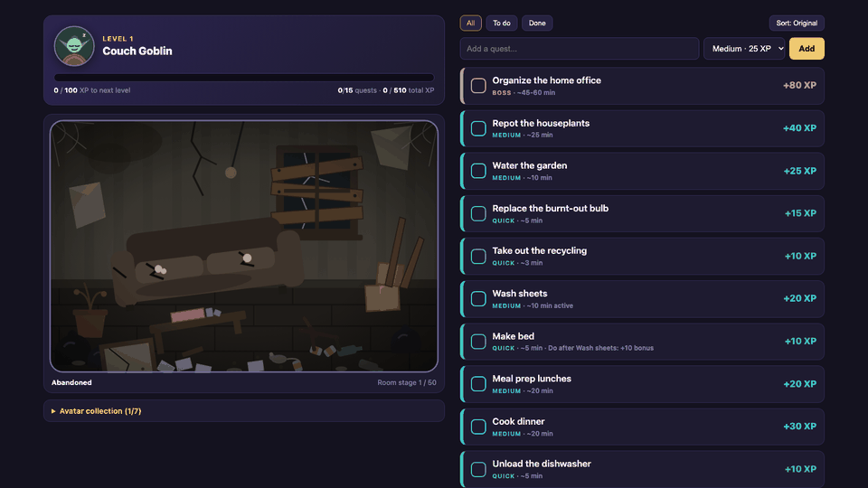Check off Repot the houseplants quest
Image resolution: width=868 pixels, height=488 pixels.
pyautogui.click(x=478, y=128)
